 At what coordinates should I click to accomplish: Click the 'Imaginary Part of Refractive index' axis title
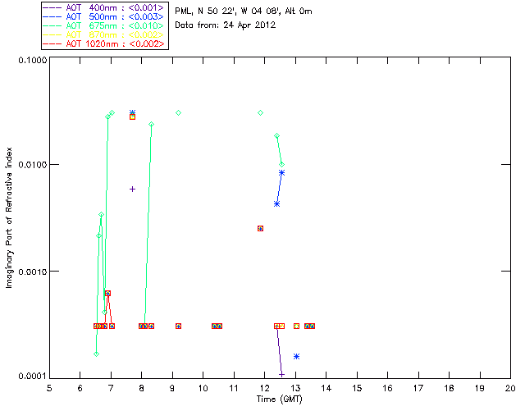[x=9, y=217]
